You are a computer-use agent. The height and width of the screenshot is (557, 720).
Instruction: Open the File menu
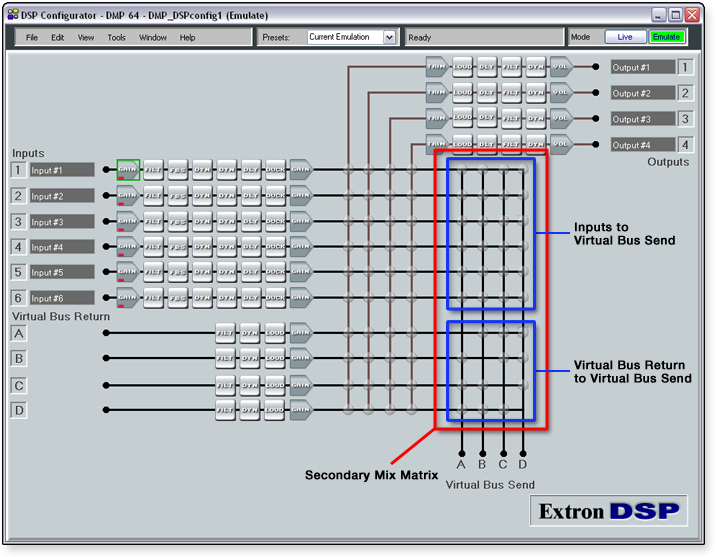(x=32, y=37)
